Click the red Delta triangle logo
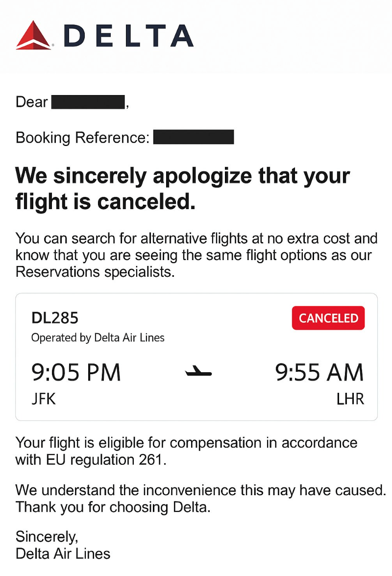 click(x=33, y=35)
